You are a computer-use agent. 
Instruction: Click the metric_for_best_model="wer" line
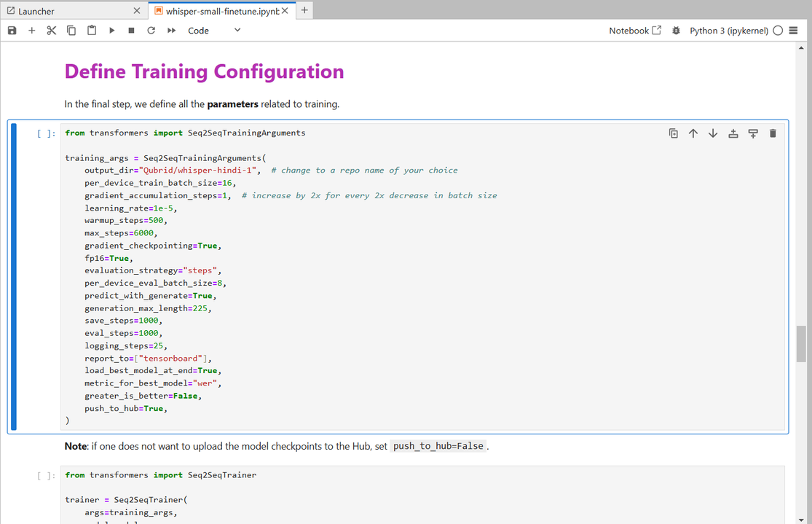tap(153, 383)
